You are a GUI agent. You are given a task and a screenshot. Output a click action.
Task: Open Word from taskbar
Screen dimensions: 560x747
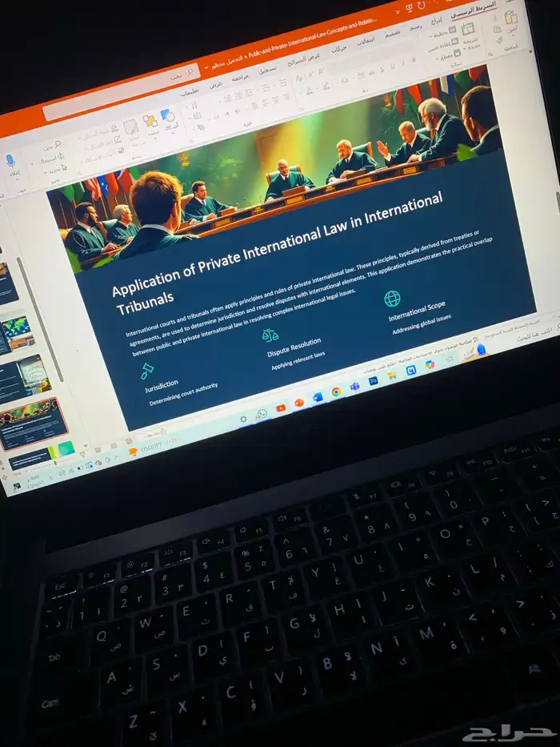pyautogui.click(x=318, y=397)
